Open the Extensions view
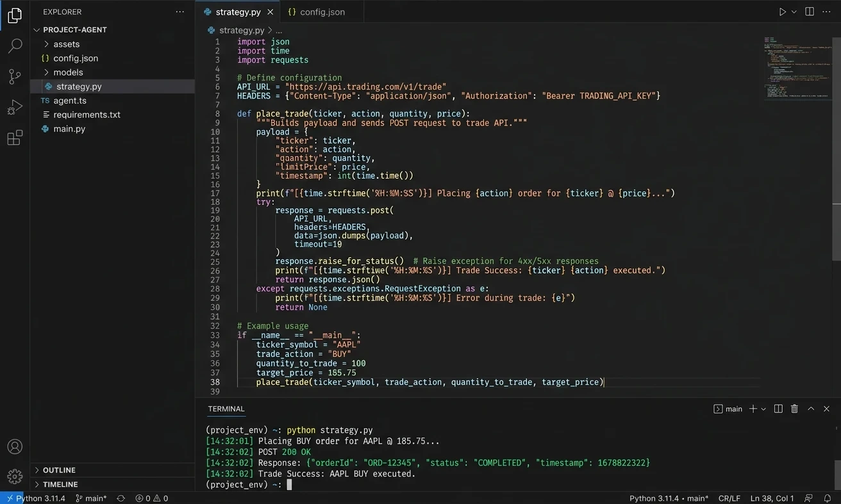 click(x=15, y=138)
